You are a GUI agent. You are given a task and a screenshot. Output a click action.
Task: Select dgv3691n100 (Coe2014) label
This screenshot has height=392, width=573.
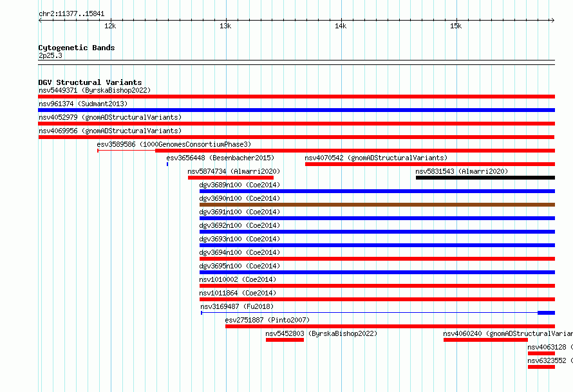240,212
